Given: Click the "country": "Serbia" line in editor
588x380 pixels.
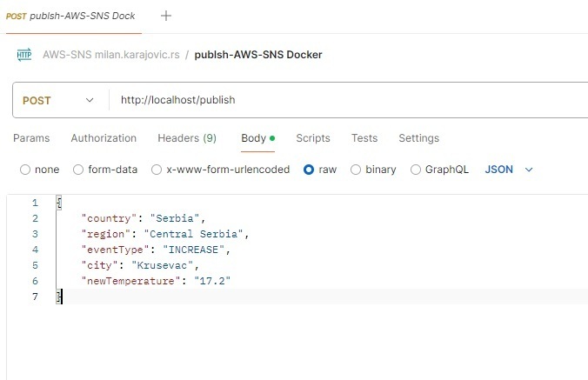Looking at the screenshot, I should coord(144,218).
